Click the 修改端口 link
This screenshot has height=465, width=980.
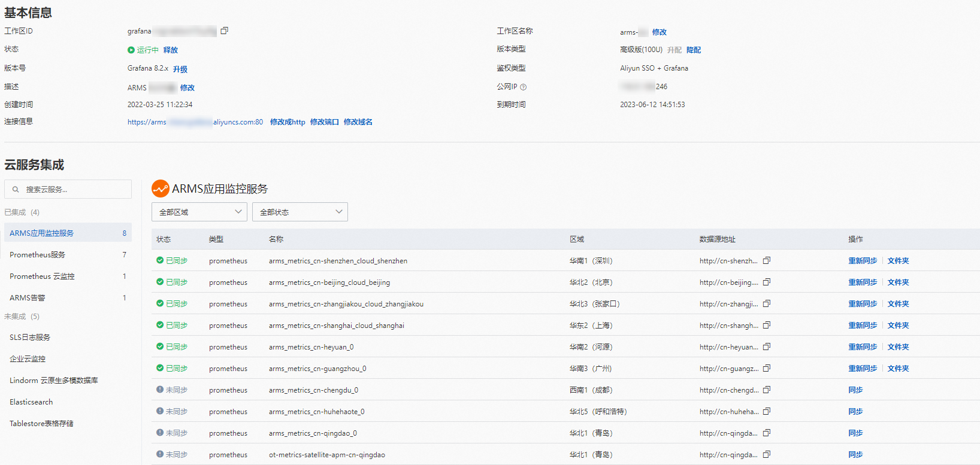tap(325, 121)
